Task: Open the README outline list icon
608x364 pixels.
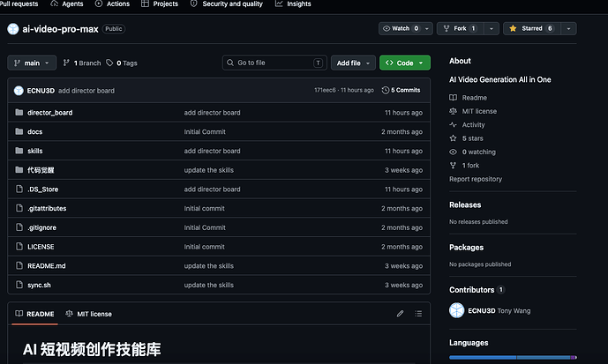Action: pos(418,314)
